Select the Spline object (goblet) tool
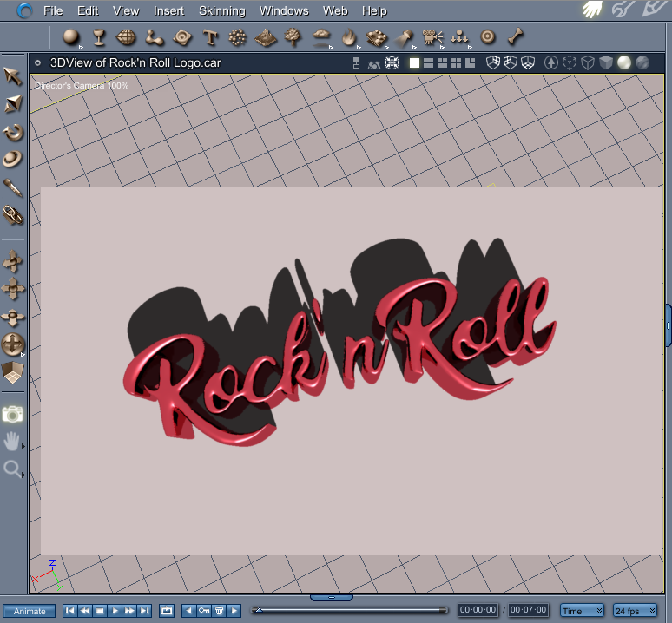 pyautogui.click(x=99, y=37)
